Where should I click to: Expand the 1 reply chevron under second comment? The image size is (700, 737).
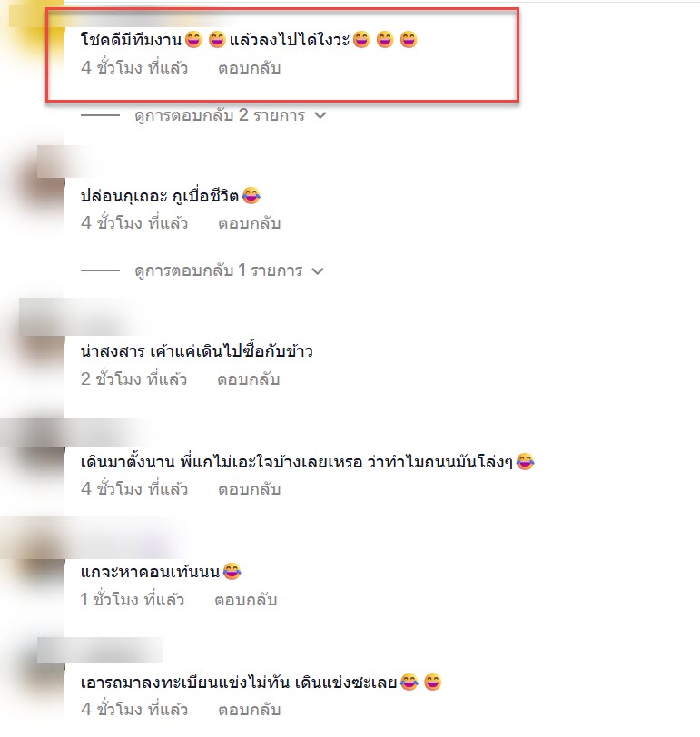318,271
